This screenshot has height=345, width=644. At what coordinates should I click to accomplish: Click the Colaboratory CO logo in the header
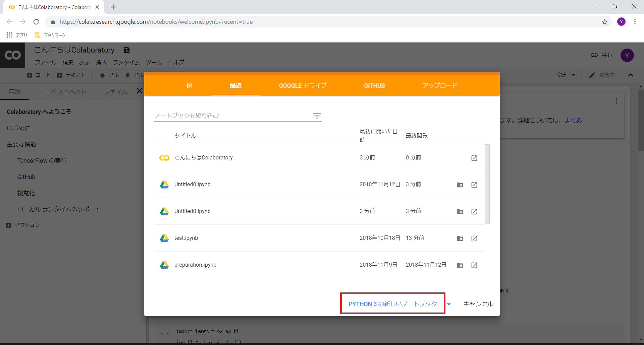click(x=13, y=55)
